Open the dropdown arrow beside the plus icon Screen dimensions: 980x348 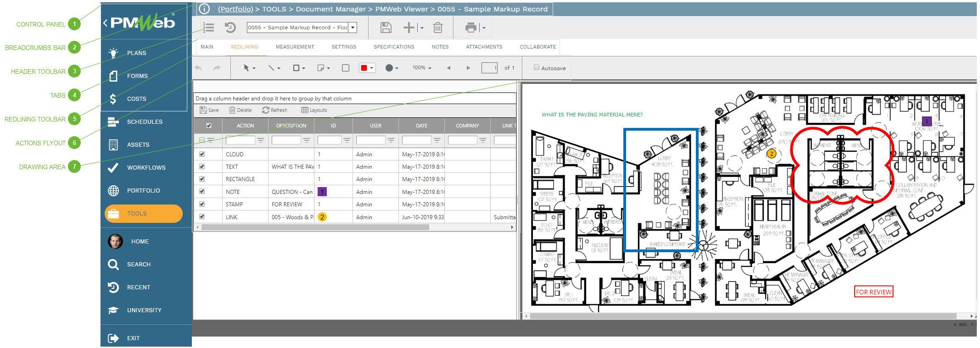(x=422, y=28)
